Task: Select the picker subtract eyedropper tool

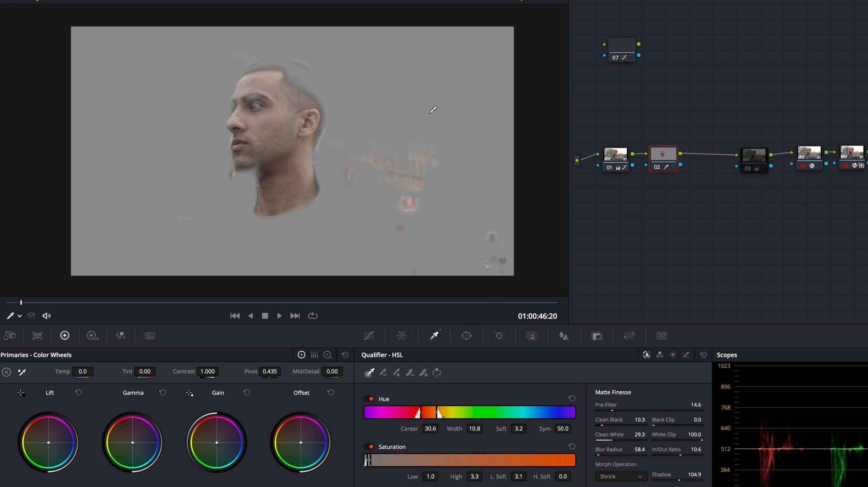Action: coord(383,373)
